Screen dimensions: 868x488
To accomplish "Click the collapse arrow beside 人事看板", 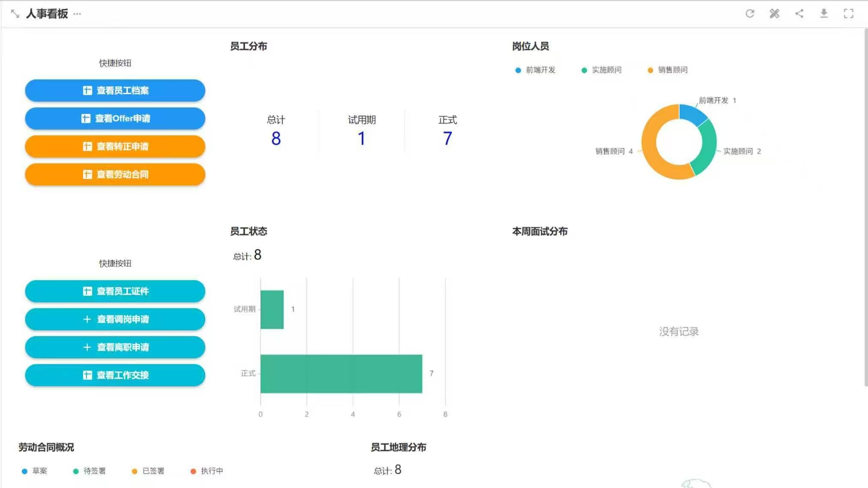I will pos(15,14).
